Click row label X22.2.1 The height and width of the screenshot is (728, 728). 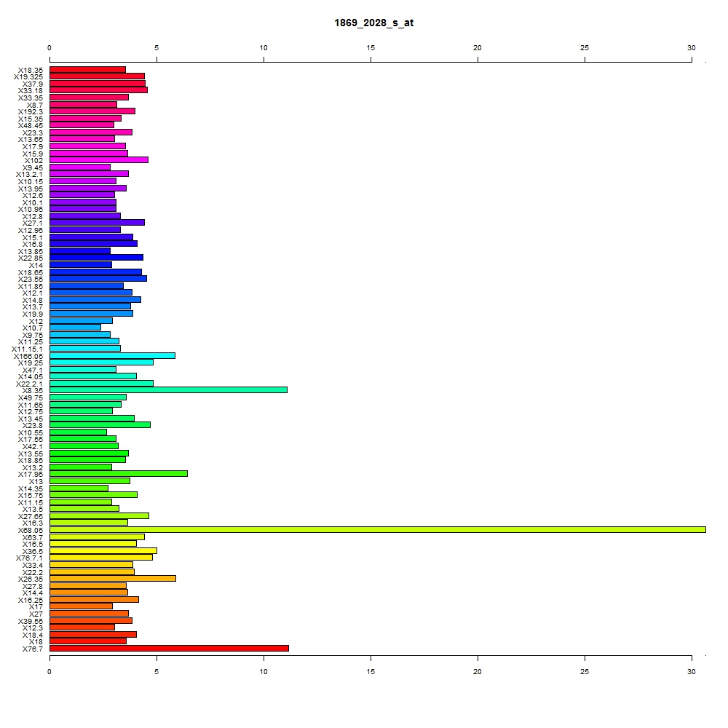(29, 384)
